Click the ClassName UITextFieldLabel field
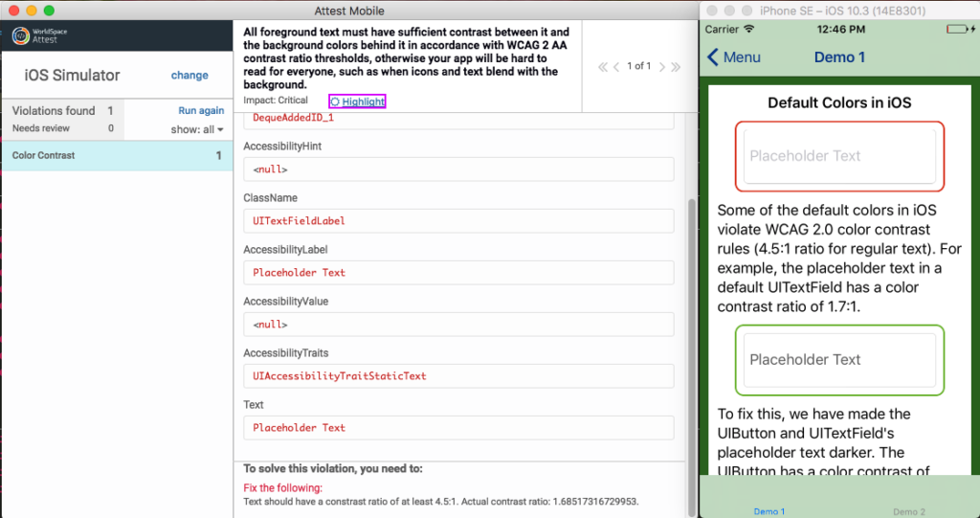 [458, 221]
